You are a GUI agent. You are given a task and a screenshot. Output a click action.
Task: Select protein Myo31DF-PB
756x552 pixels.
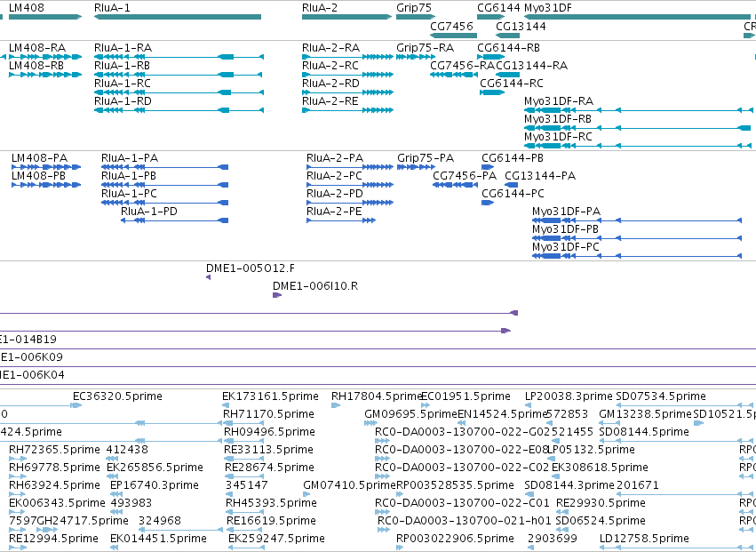pyautogui.click(x=637, y=238)
